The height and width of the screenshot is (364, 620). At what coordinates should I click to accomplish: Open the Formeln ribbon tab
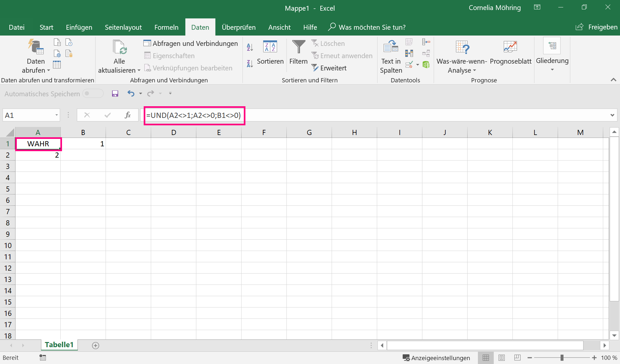click(166, 27)
